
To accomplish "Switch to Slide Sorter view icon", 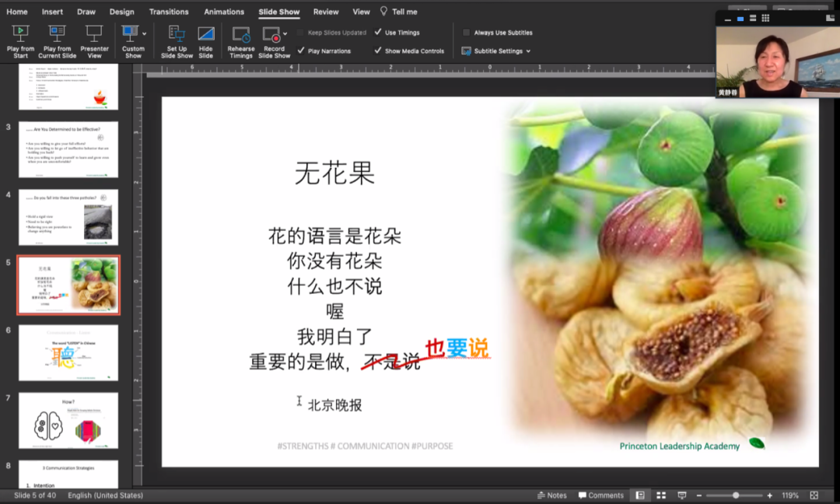I will [661, 495].
